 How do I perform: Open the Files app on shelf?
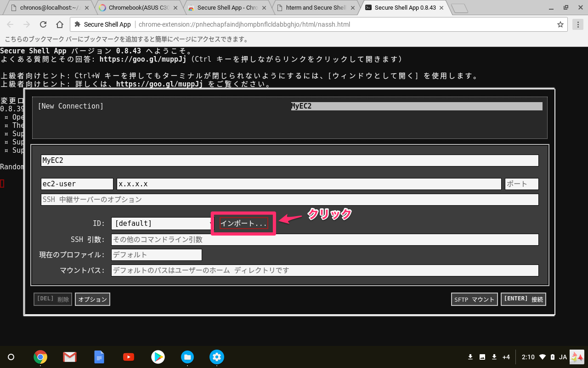187,357
